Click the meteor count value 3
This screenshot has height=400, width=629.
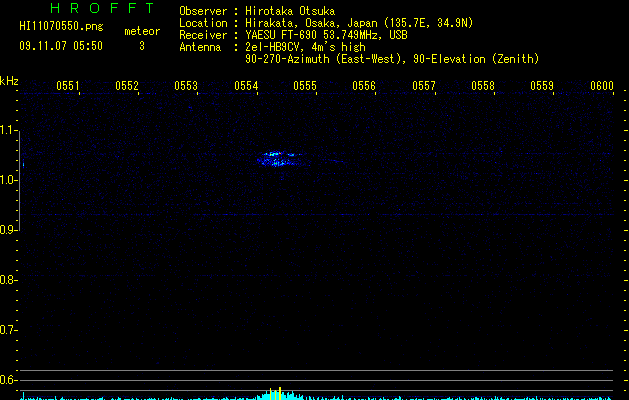point(142,46)
